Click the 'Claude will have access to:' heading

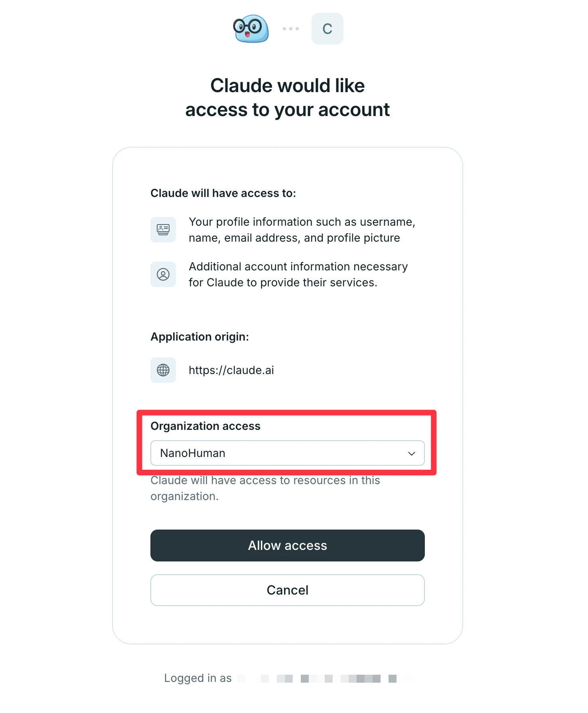coord(223,193)
